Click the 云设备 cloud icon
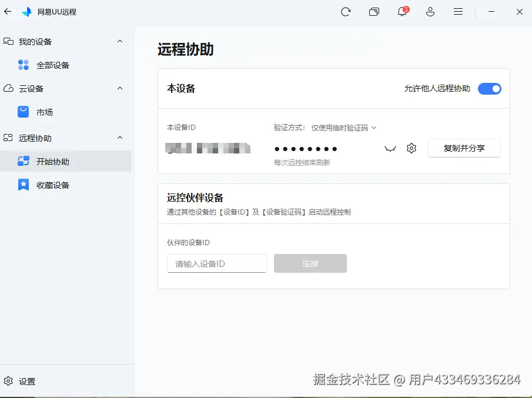 click(x=8, y=89)
